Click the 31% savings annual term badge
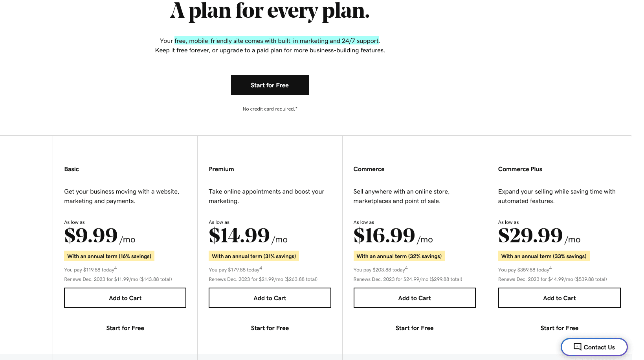The height and width of the screenshot is (360, 644). [254, 256]
